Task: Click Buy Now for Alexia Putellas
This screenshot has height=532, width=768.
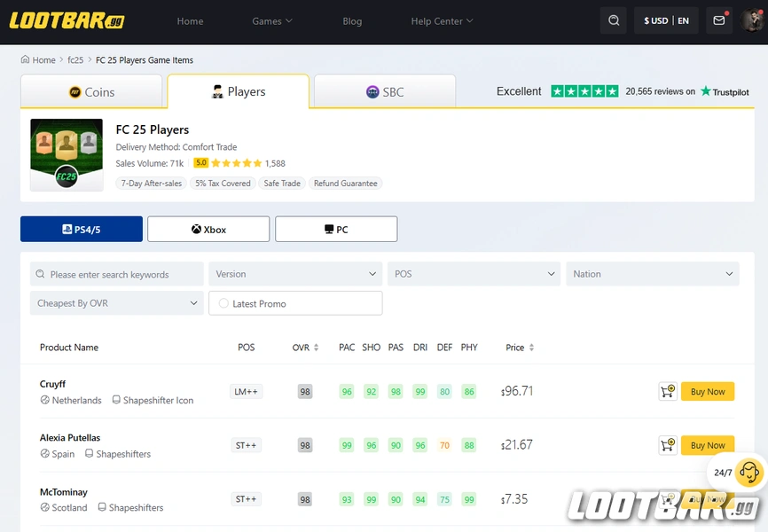Action: [x=708, y=445]
